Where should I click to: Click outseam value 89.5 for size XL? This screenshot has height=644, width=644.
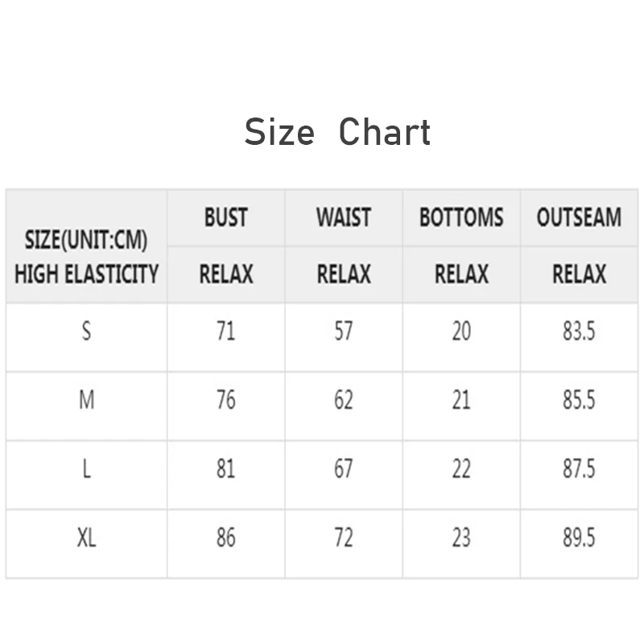579,538
